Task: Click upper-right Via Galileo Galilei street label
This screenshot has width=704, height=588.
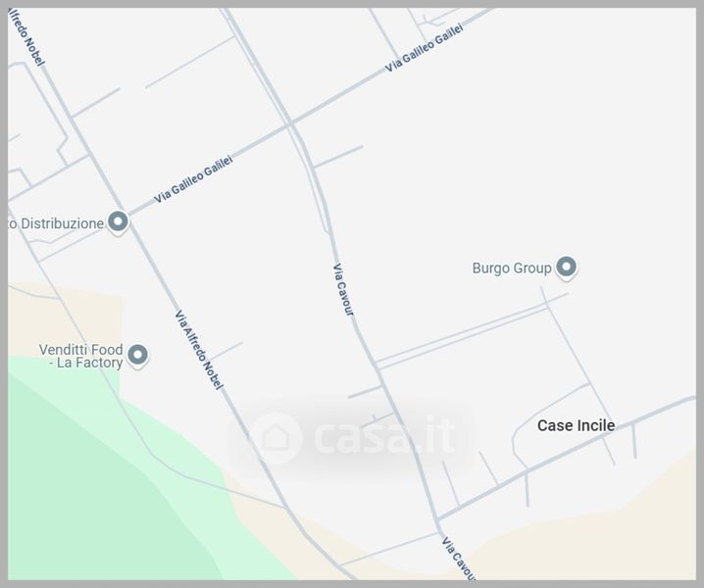Action: coord(424,48)
